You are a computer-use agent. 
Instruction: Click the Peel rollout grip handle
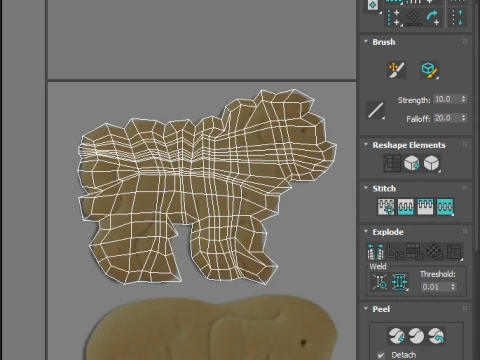click(x=465, y=308)
